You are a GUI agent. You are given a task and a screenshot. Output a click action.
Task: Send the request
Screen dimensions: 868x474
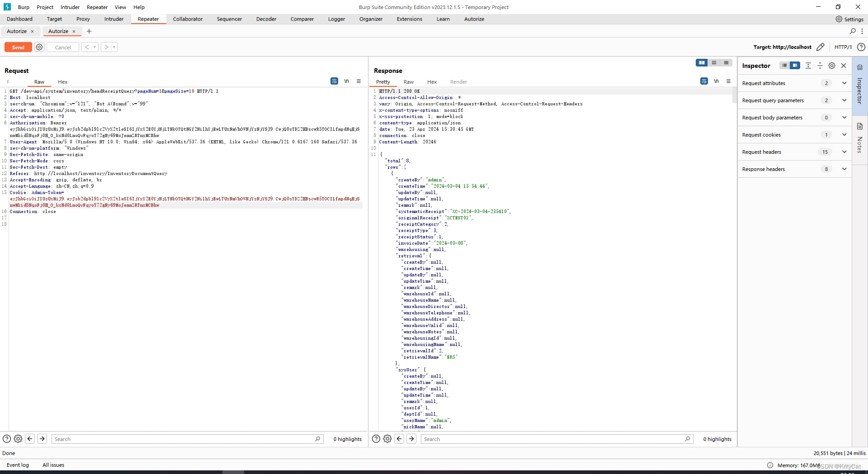tap(18, 47)
